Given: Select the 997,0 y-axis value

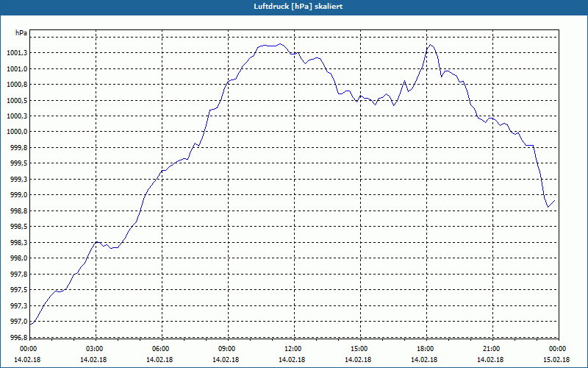Looking at the screenshot, I should point(18,322).
